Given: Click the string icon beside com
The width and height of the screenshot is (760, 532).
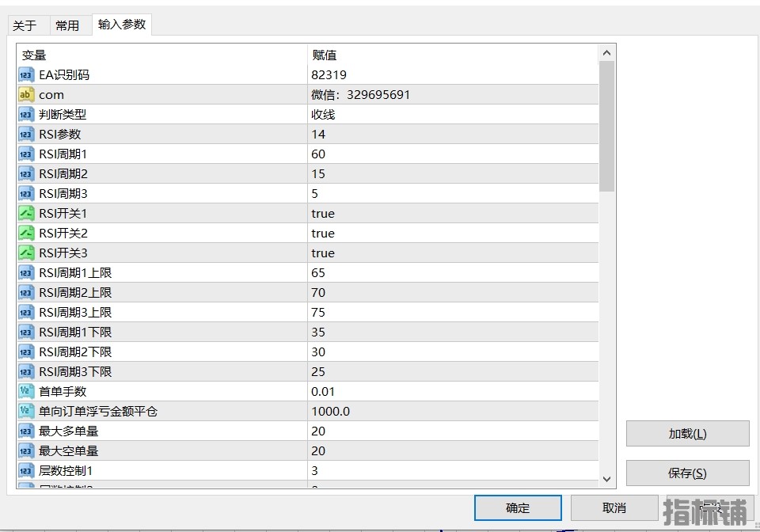Looking at the screenshot, I should tap(26, 95).
